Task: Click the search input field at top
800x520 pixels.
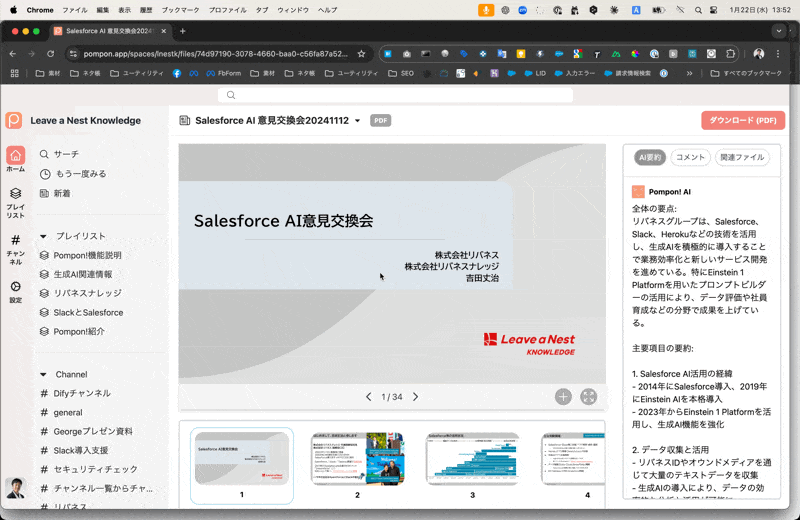Action: coord(400,95)
